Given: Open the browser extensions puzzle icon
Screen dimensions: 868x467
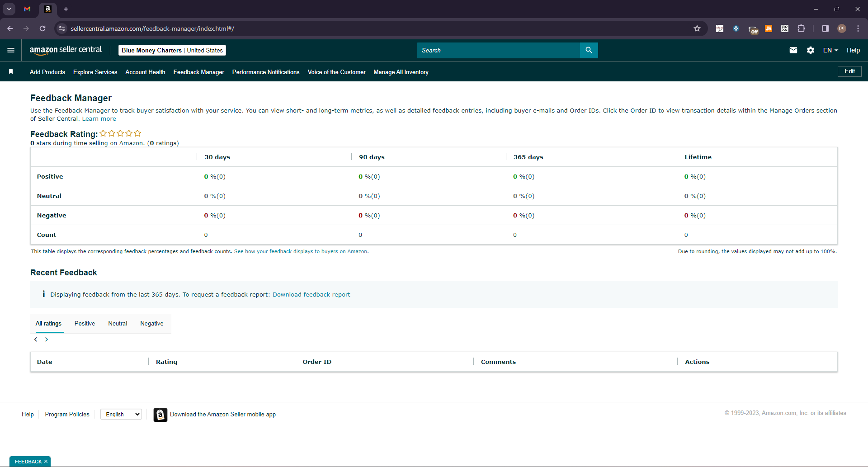Looking at the screenshot, I should [801, 28].
